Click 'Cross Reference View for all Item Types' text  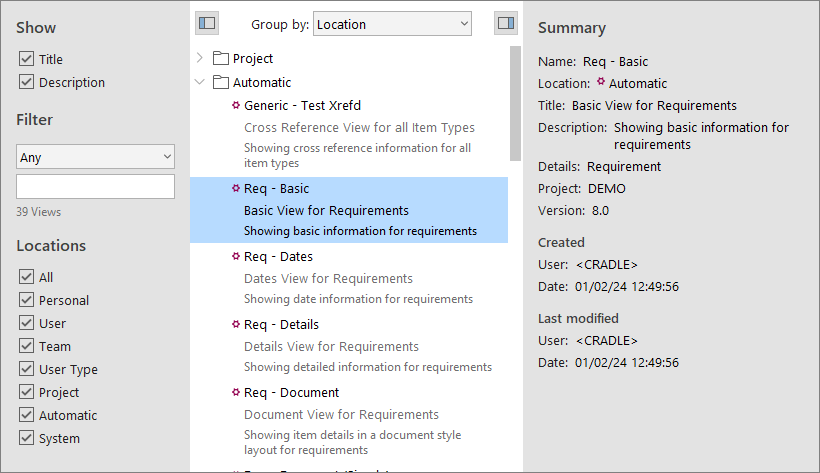(x=359, y=128)
